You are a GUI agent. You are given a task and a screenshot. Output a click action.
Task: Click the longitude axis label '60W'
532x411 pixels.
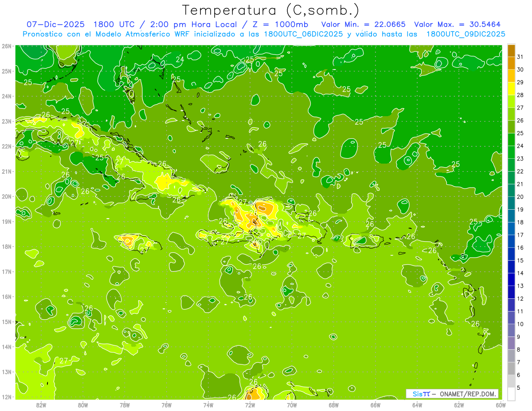(x=501, y=405)
